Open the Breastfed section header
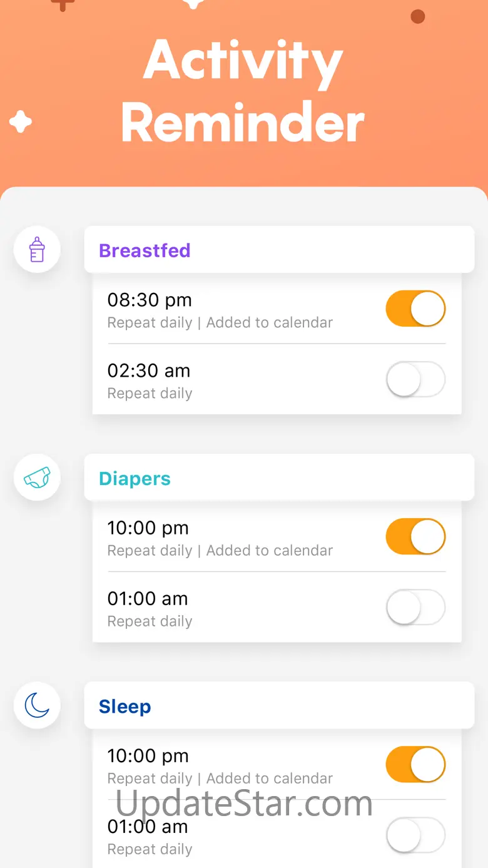Screen dimensions: 488x868 (279, 250)
